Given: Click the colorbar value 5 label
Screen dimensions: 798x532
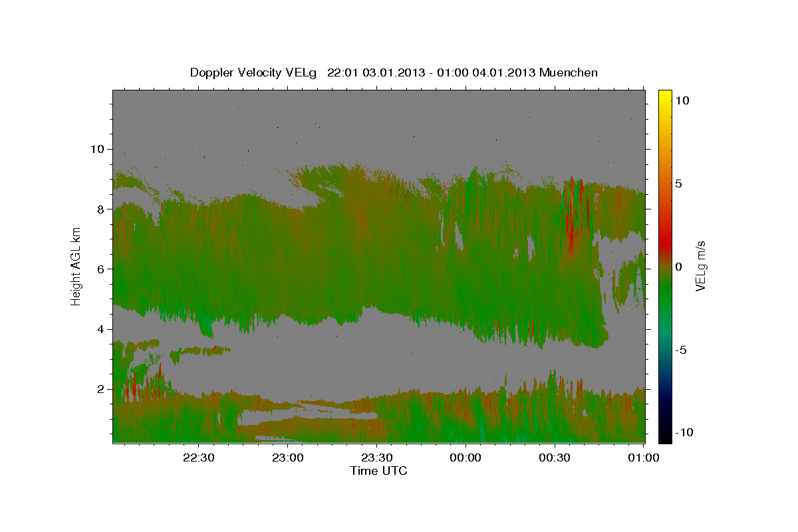Looking at the screenshot, I should tap(679, 184).
